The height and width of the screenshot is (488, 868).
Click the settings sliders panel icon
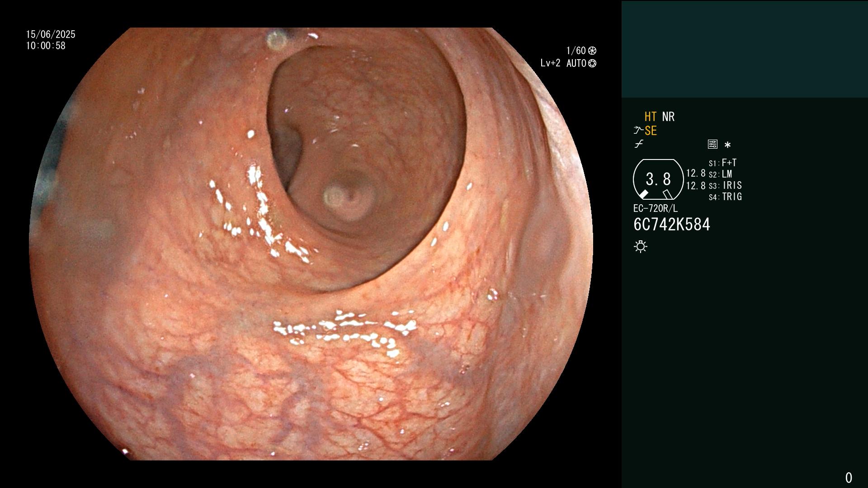712,144
